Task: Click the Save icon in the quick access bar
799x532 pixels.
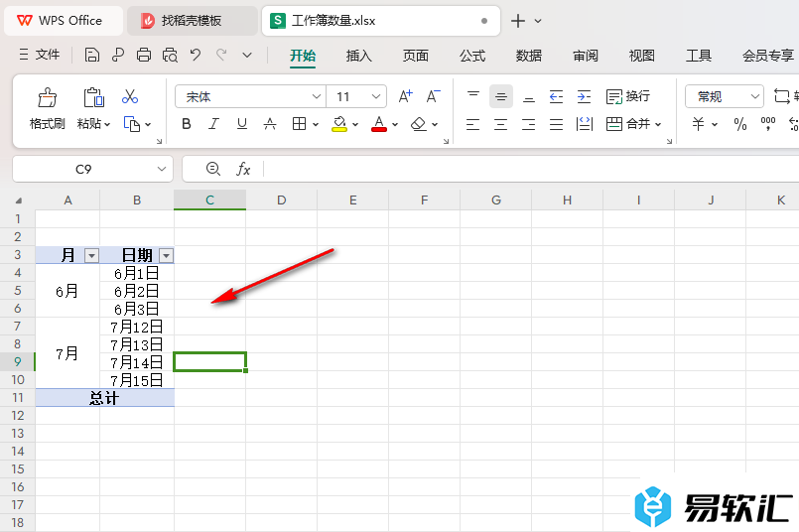Action: pos(91,55)
